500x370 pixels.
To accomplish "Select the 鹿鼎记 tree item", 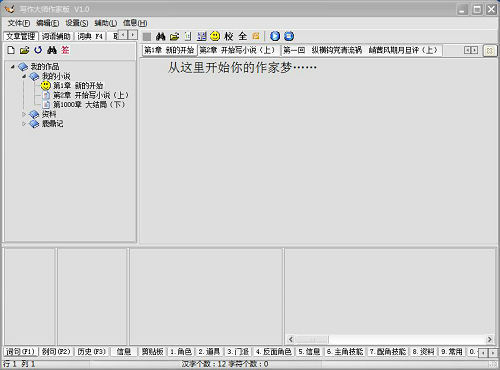I will click(52, 124).
